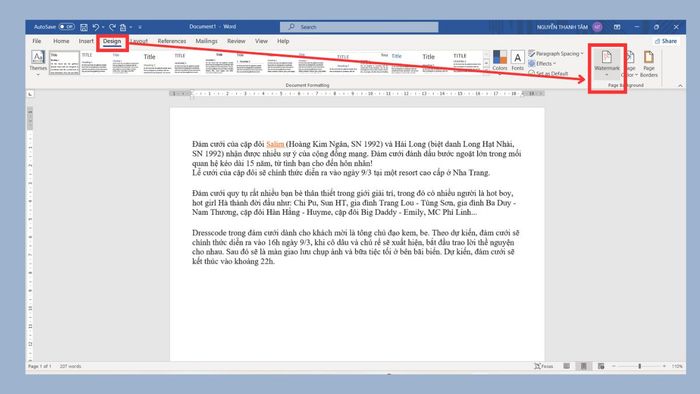Switch to the Home tab
Image resolution: width=700 pixels, height=394 pixels.
coord(61,41)
